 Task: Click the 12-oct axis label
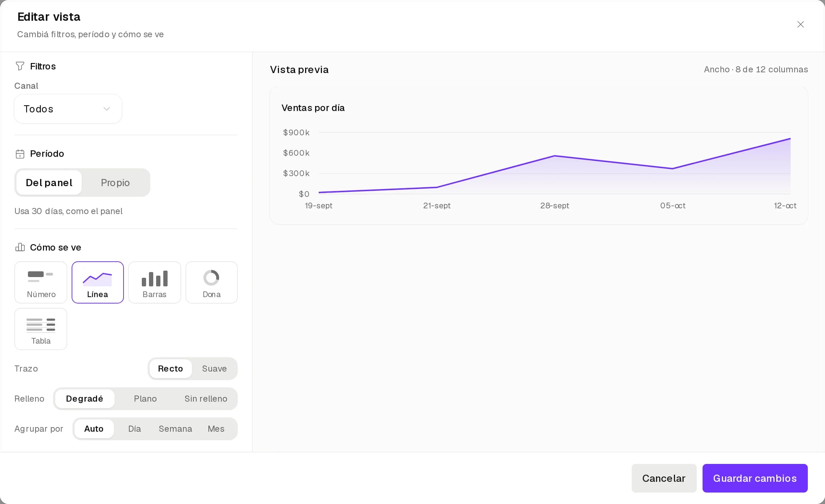click(x=785, y=205)
